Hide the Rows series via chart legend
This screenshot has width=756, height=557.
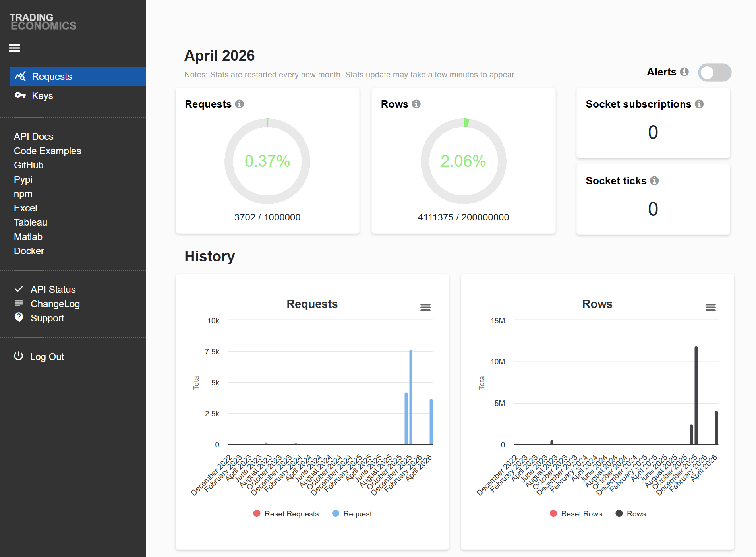coord(631,514)
